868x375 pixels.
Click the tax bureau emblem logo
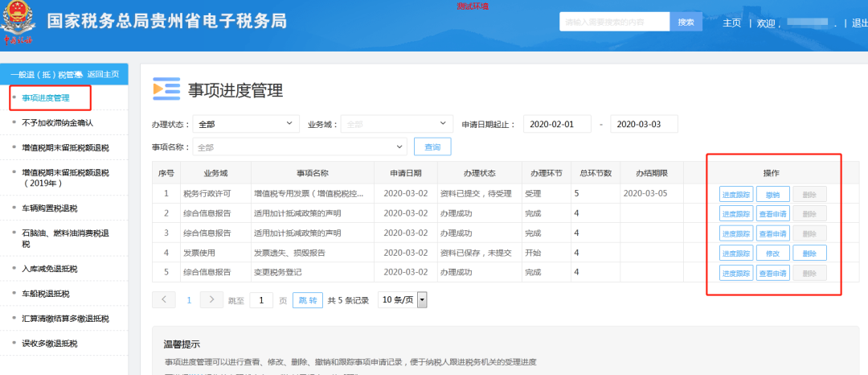pos(18,23)
